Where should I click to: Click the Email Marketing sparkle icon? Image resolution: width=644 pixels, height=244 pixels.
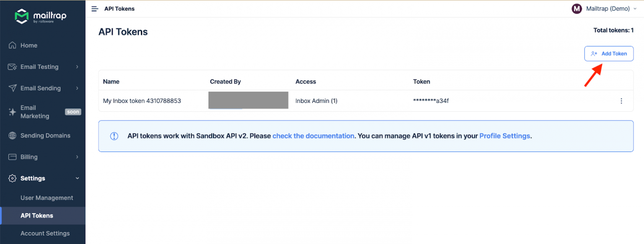tap(13, 112)
